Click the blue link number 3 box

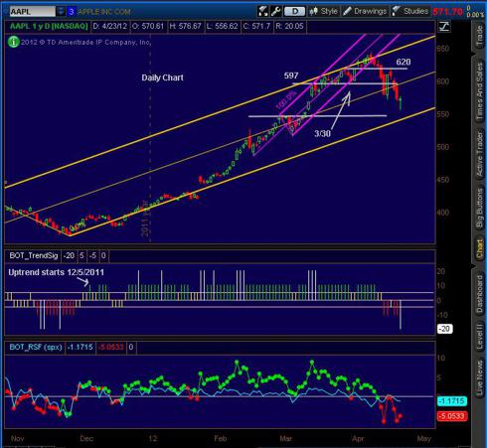71,12
